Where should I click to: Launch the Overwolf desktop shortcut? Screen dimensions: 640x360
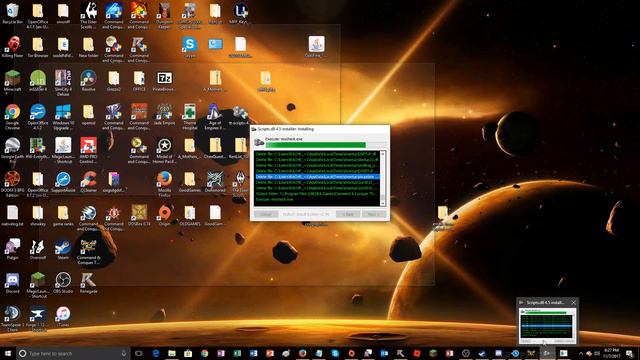coord(38,249)
